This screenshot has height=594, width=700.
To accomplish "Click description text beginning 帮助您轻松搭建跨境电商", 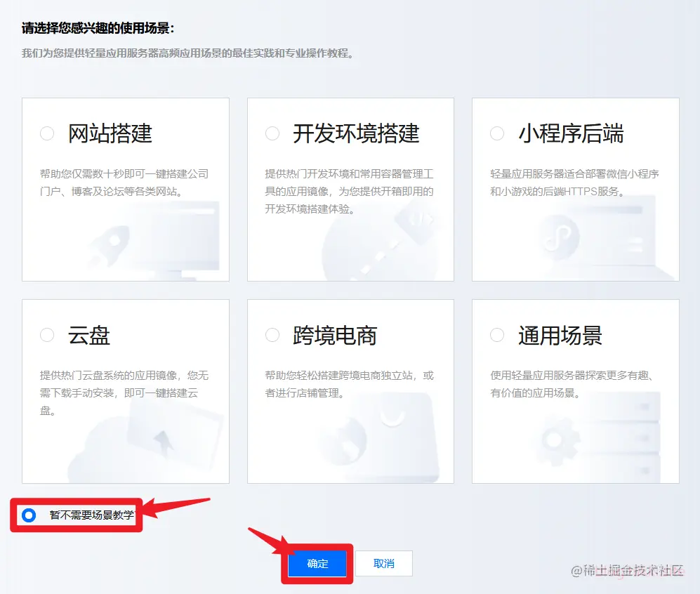I will [349, 384].
